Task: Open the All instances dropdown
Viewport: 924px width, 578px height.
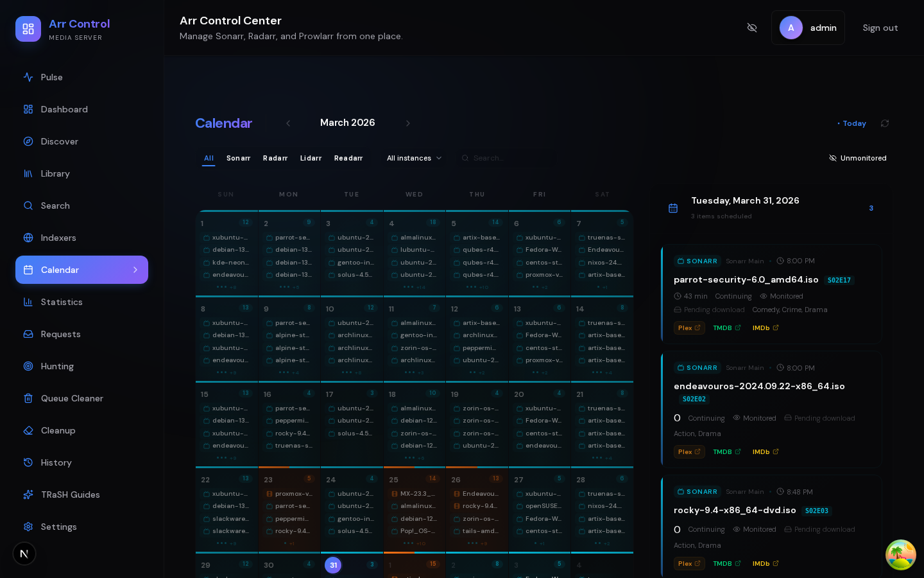Action: tap(415, 158)
